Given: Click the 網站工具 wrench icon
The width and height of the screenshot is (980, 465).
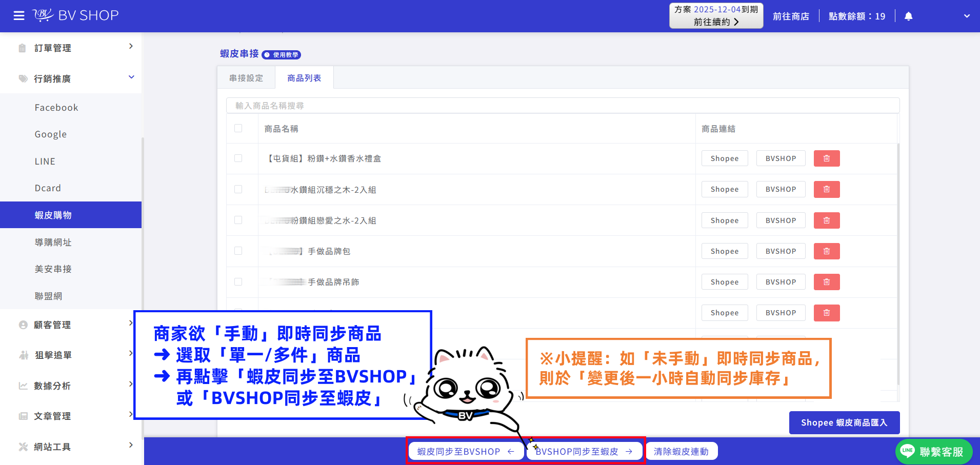Looking at the screenshot, I should 23,447.
